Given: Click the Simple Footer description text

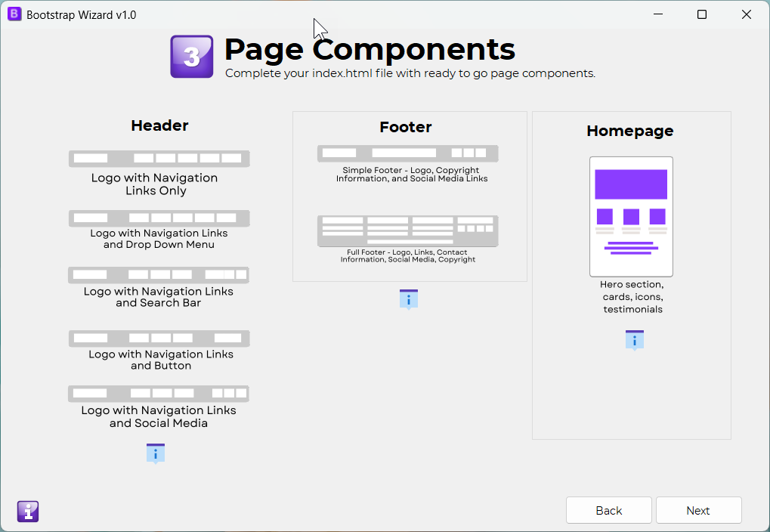Looking at the screenshot, I should pyautogui.click(x=412, y=175).
